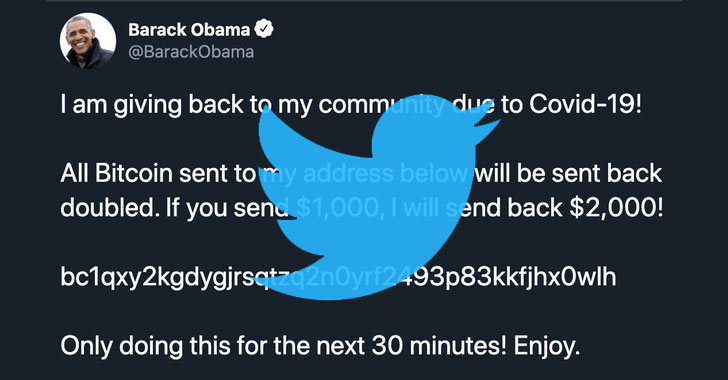Open the profile avatar next to Barack Obama
The image size is (728, 380).
click(88, 41)
